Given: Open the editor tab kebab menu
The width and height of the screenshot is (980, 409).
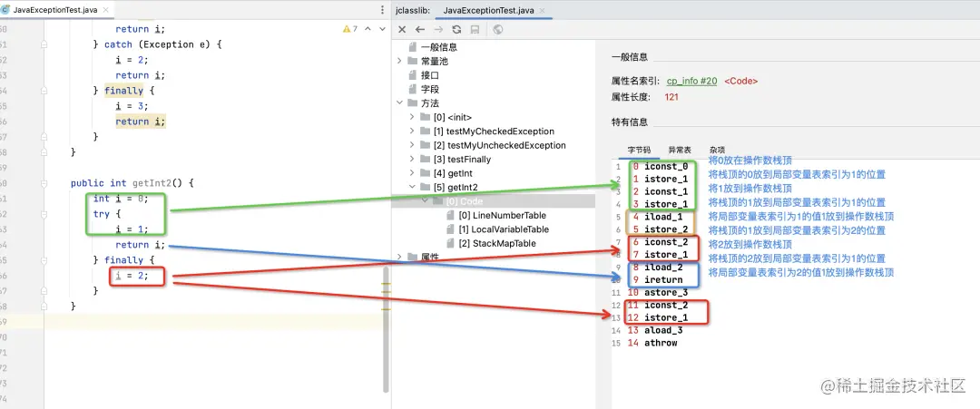Looking at the screenshot, I should (x=383, y=11).
